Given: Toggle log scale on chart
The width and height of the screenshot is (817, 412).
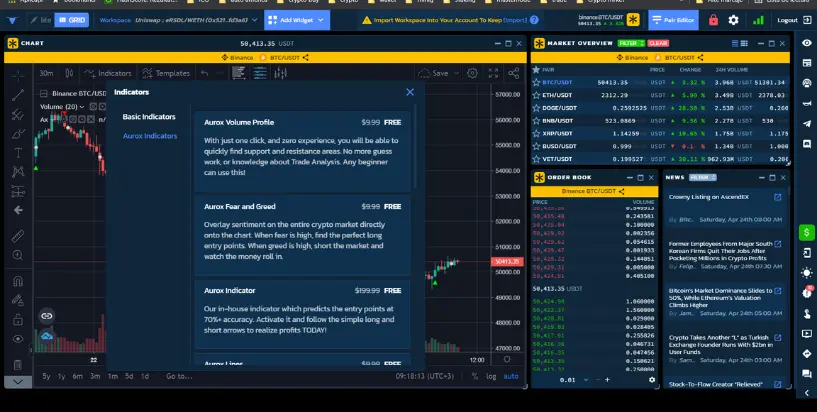Looking at the screenshot, I should (491, 376).
